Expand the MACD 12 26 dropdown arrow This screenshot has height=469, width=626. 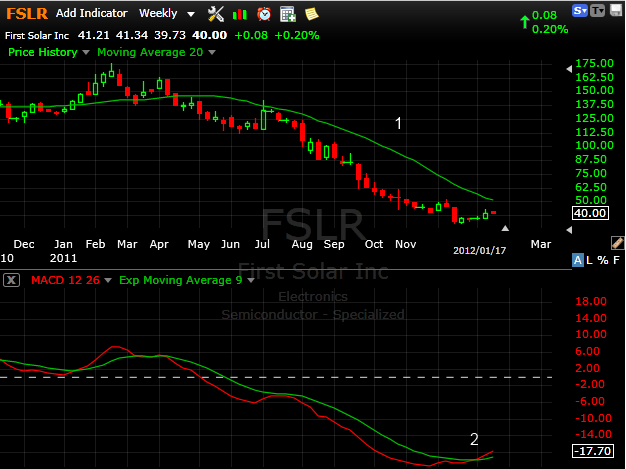(108, 281)
